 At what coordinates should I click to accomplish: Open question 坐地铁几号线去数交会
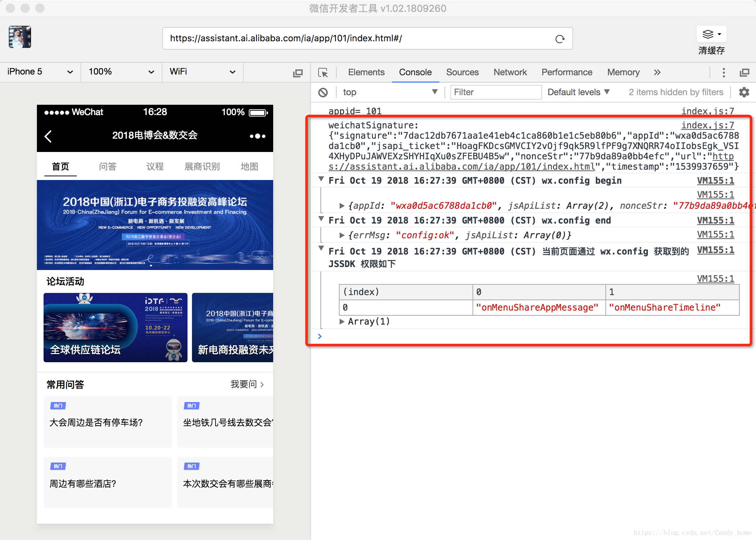225,422
